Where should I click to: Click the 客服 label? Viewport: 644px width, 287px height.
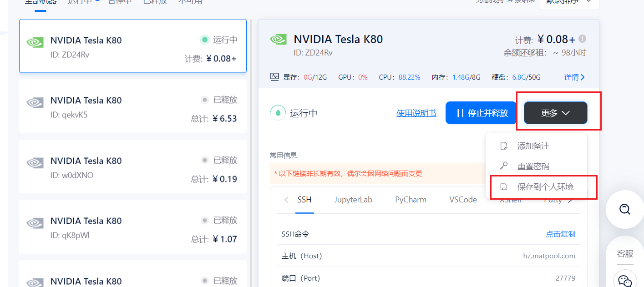625,254
